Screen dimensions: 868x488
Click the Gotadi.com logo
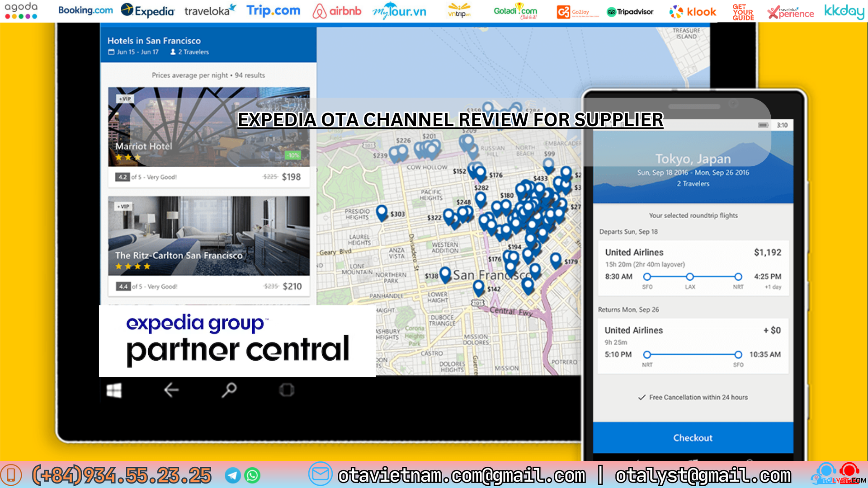pyautogui.click(x=515, y=11)
